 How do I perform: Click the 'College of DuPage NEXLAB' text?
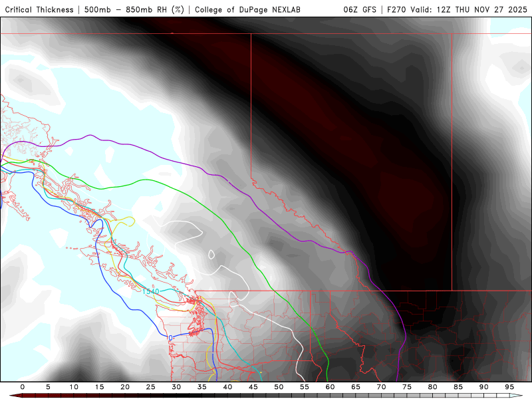click(x=247, y=10)
